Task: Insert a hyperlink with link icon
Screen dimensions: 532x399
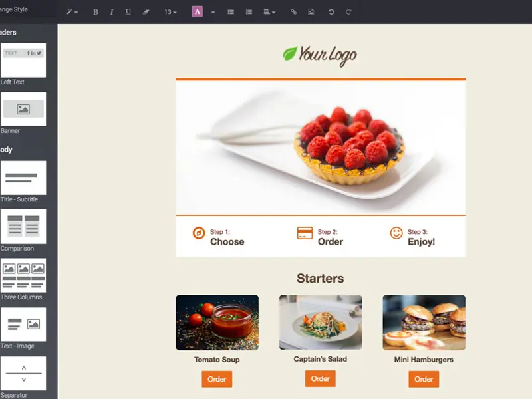Action: [x=293, y=12]
